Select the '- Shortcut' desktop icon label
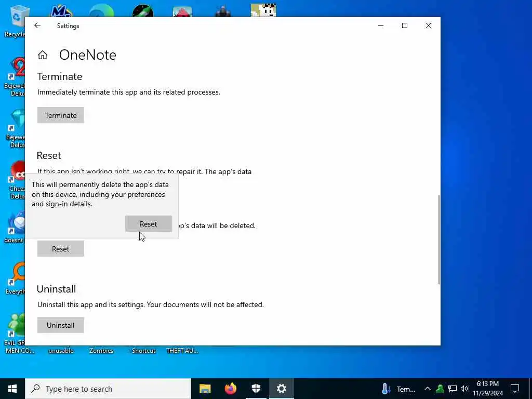Viewport: 532px width, 399px height. pos(142,351)
